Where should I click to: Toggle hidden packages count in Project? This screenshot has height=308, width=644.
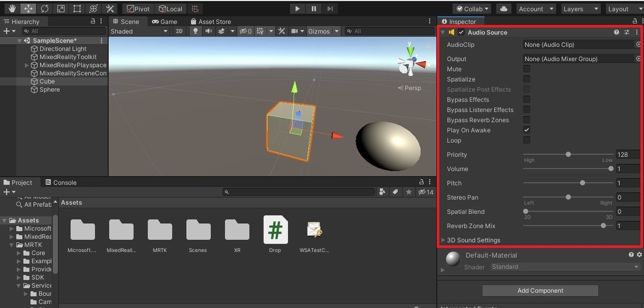426,192
